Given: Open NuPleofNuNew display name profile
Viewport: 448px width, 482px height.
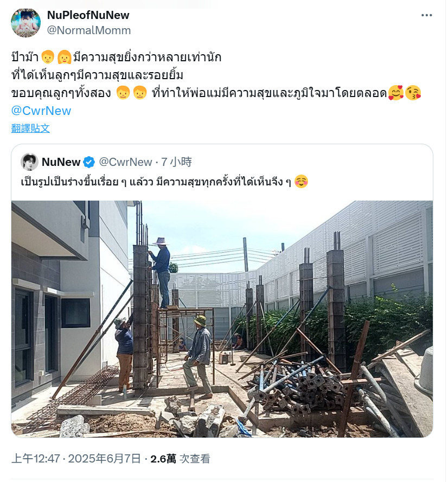Looking at the screenshot, I should pos(88,15).
